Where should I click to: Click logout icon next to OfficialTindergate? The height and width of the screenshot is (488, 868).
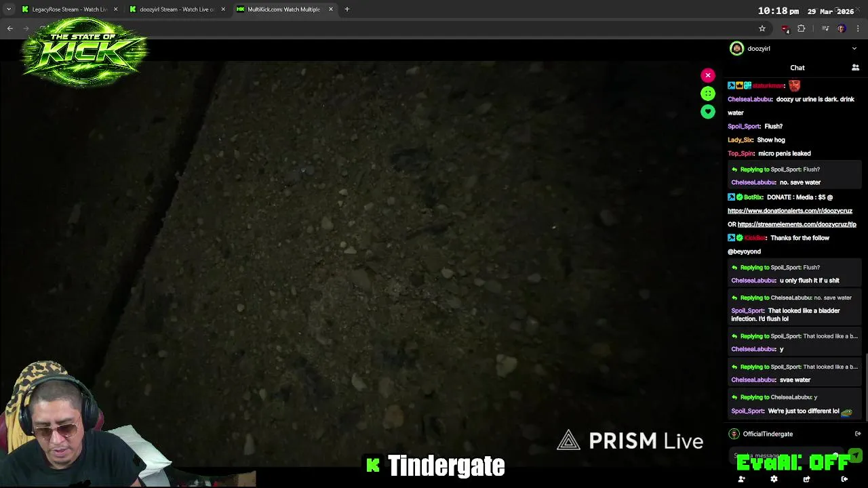[858, 434]
